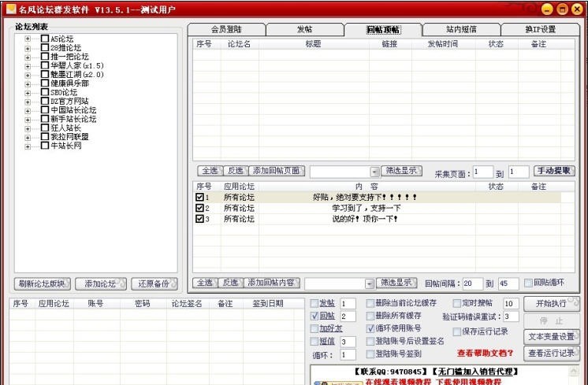This screenshot has height=385, width=588.
Task: Open 无门槛加入销售代理 link
Action: click(475, 372)
